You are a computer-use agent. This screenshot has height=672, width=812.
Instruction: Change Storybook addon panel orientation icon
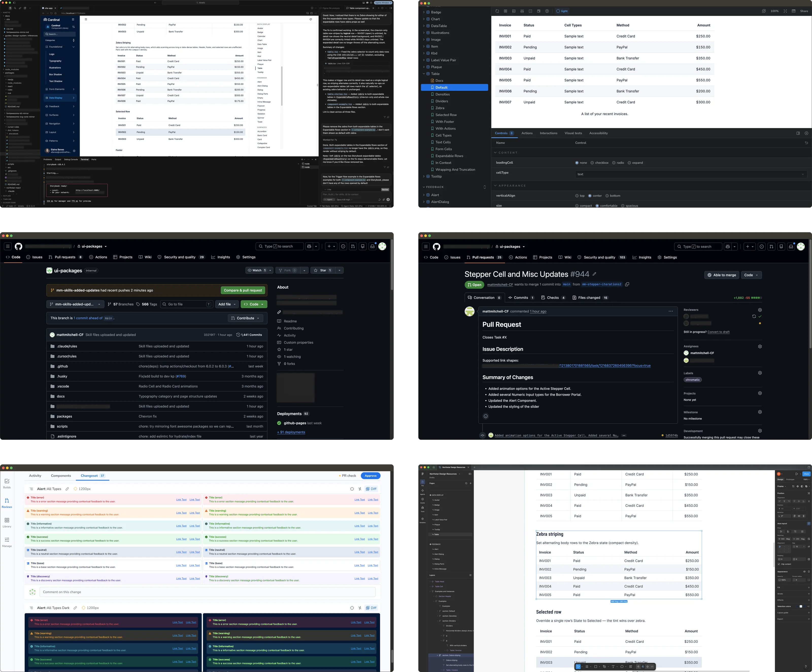(798, 133)
